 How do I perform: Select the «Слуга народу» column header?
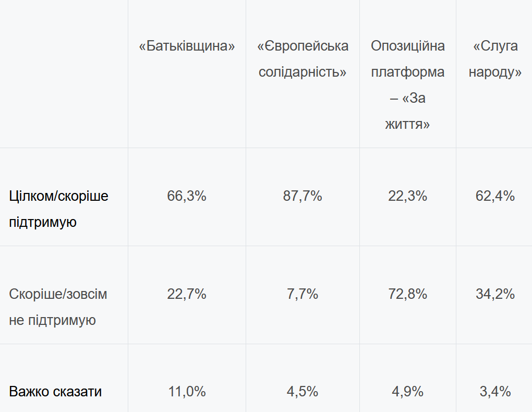pos(495,59)
